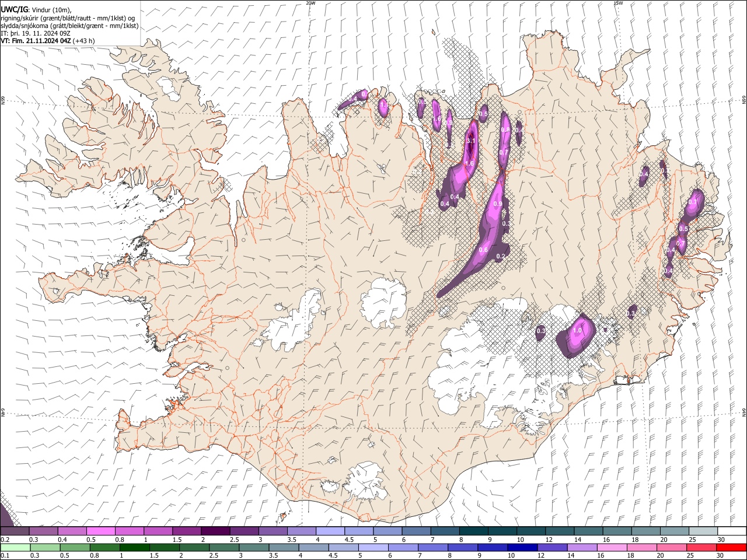Pick the red swatch at the 30 end of the rain legend
Screen dimensions: 747x560
click(x=731, y=547)
